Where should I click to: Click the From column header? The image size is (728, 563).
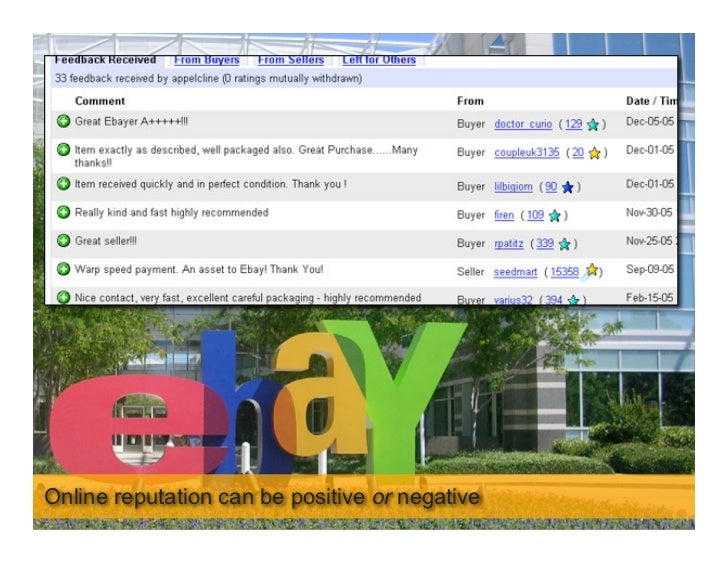[470, 101]
